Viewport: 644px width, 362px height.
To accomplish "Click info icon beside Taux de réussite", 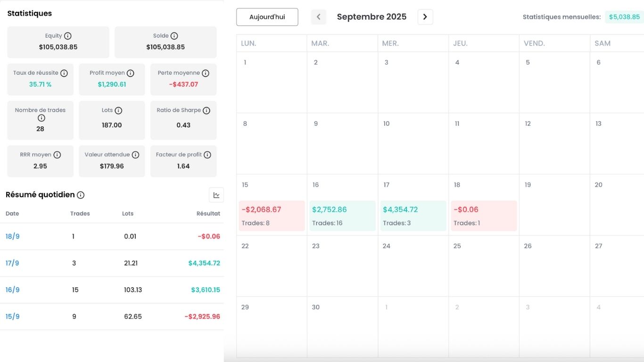I will coord(64,73).
